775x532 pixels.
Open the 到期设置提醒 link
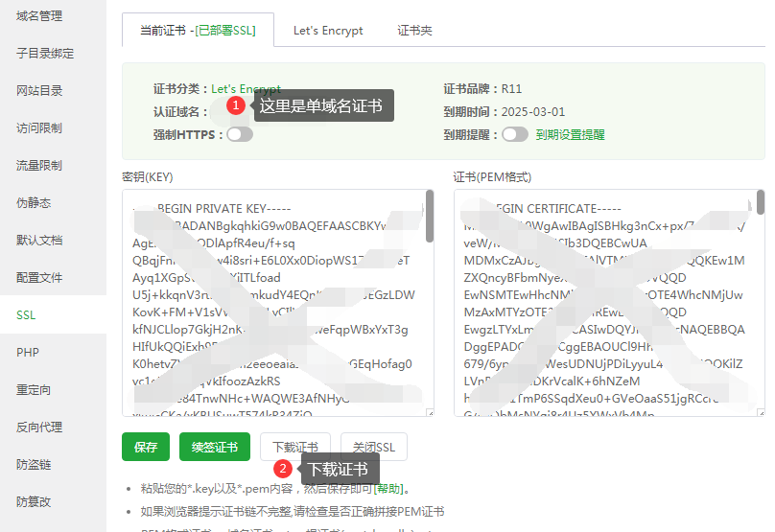[570, 135]
